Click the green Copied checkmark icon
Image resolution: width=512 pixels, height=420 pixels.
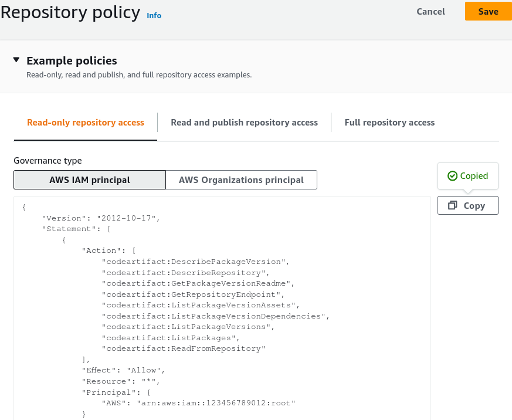(452, 176)
